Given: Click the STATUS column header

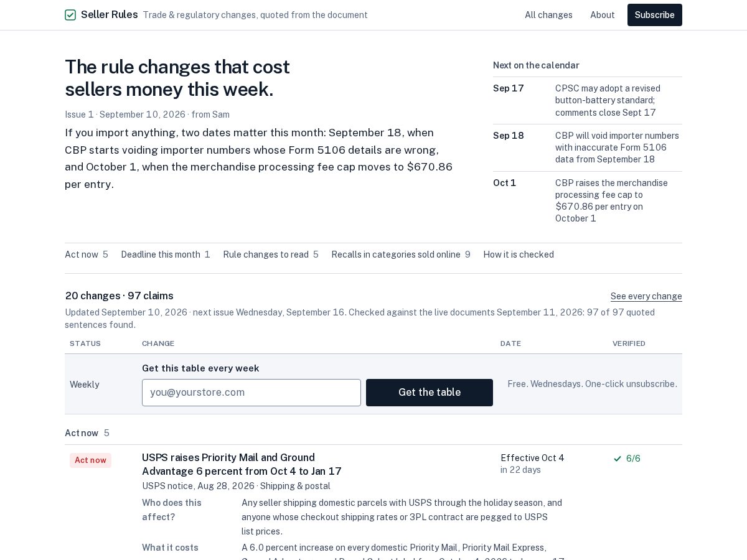Looking at the screenshot, I should [x=85, y=343].
